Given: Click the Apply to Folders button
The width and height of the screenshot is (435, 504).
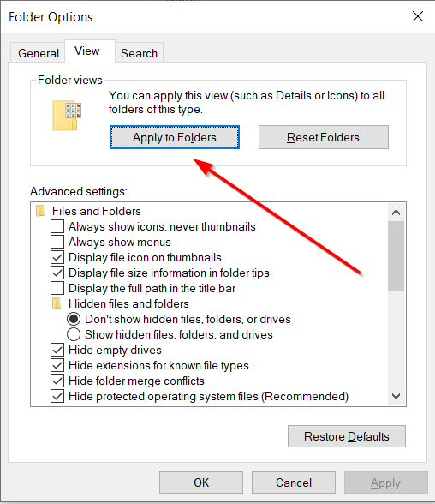Looking at the screenshot, I should pos(175,137).
